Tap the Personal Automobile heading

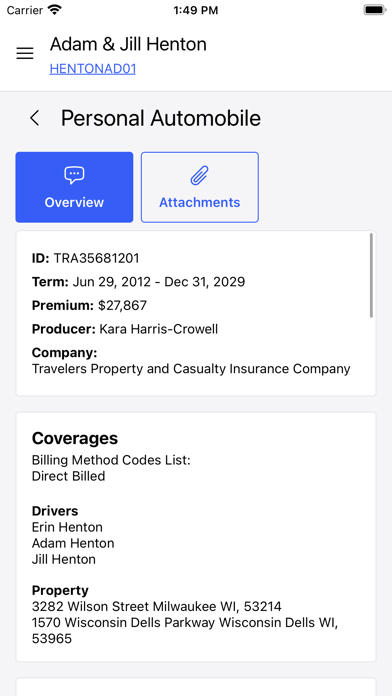161,119
